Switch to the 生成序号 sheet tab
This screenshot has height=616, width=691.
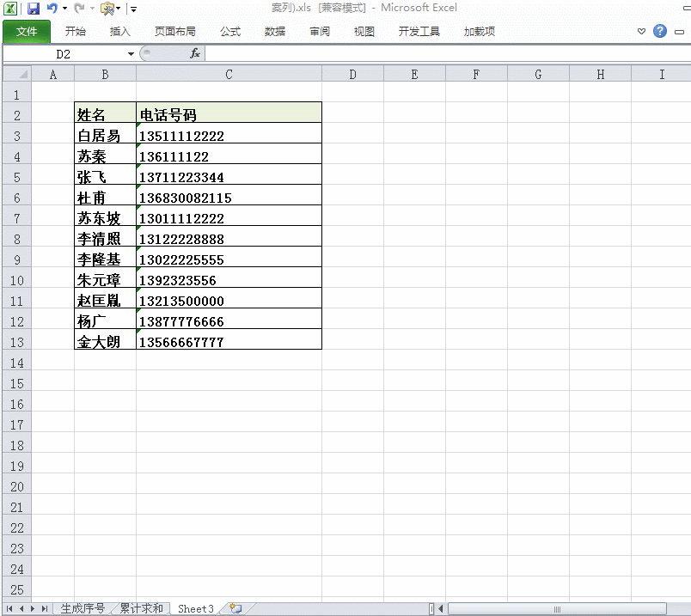(83, 609)
